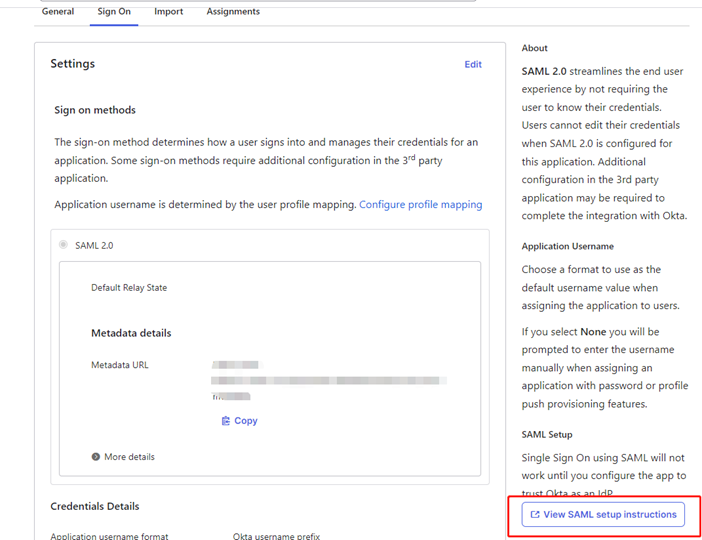Copy the Metadata URL via Copy link

[240, 421]
